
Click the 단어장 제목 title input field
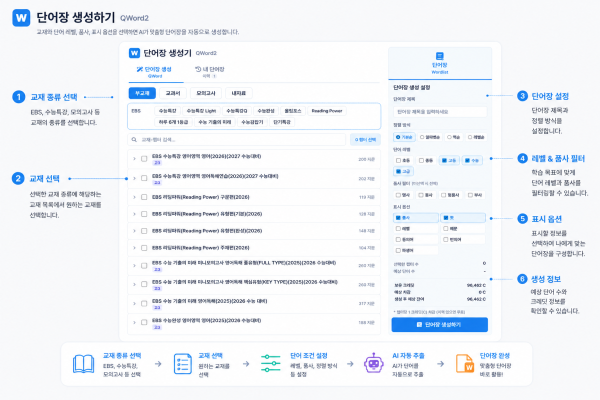click(440, 112)
